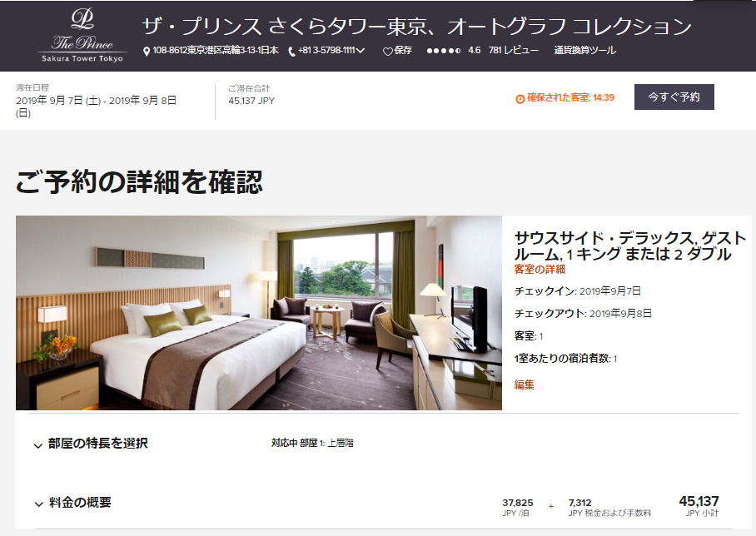Click The Prince Sakura Tower Tokyo logo
Viewport: 756px width, 536px height.
click(82, 35)
